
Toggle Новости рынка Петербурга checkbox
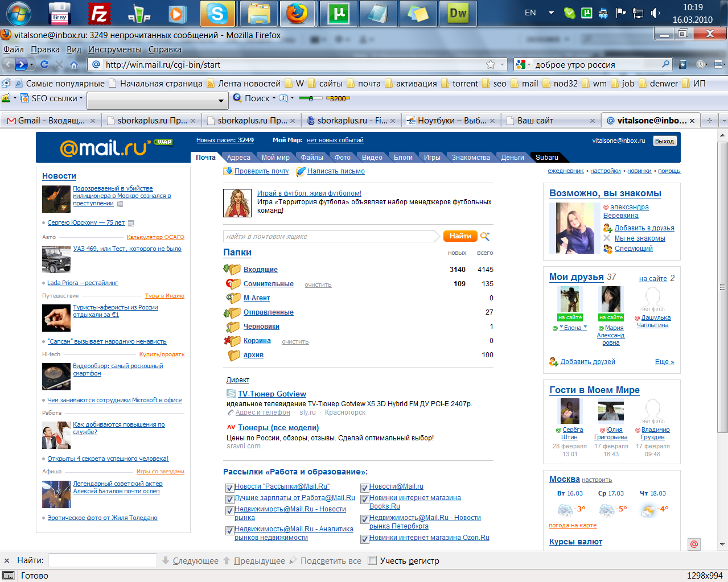coord(365,519)
